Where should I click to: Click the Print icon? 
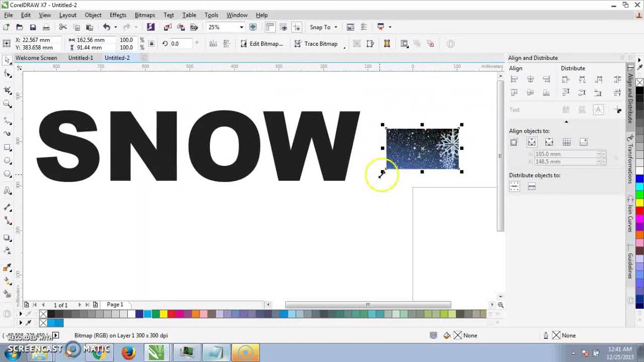tap(46, 27)
